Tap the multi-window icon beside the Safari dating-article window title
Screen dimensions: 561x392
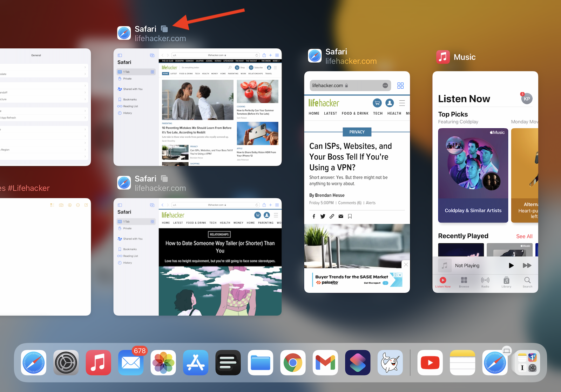(x=164, y=178)
